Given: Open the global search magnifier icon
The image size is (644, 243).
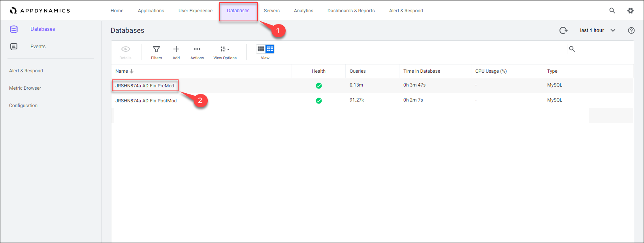Looking at the screenshot, I should [612, 11].
